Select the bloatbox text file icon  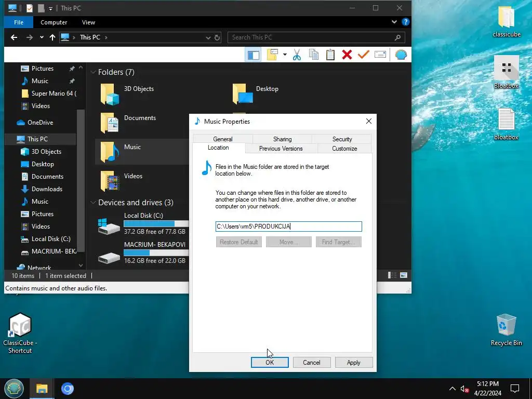pos(506,124)
